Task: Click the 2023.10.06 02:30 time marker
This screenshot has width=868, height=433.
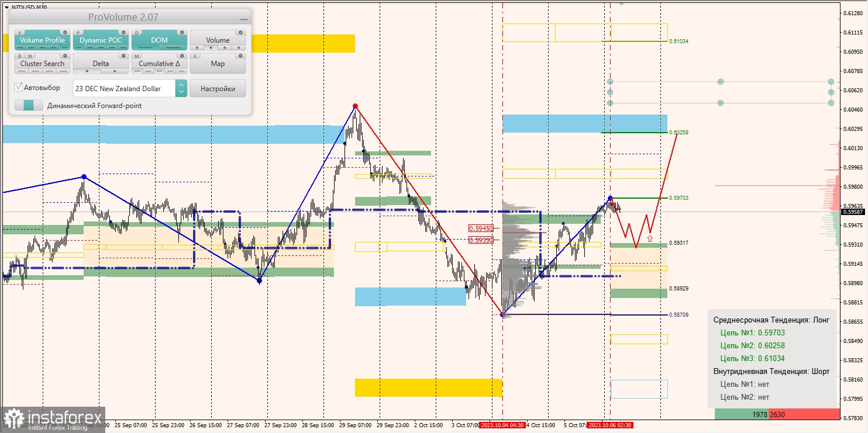Action: (x=610, y=425)
